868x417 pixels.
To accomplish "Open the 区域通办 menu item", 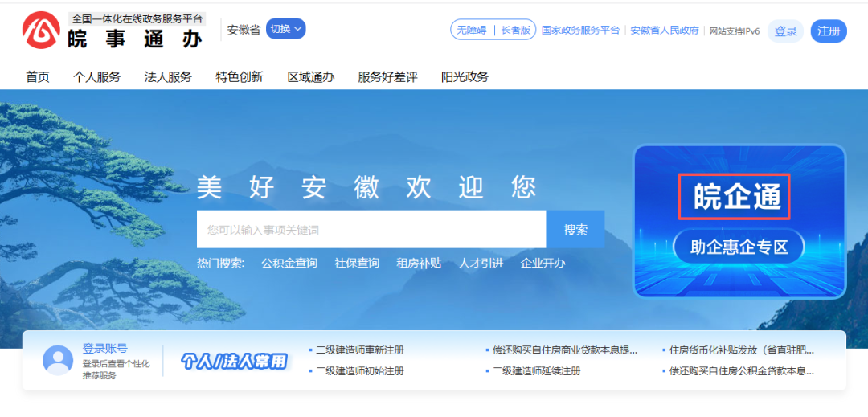I will point(310,77).
